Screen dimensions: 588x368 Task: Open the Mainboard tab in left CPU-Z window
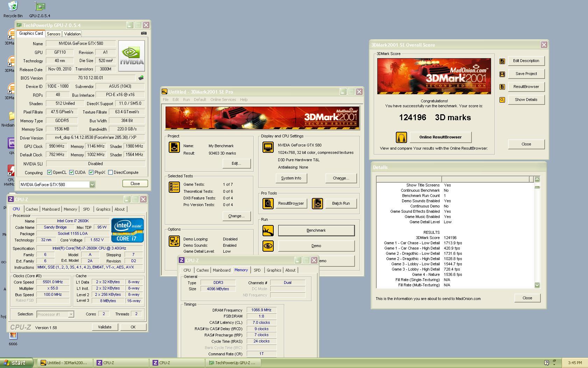[x=51, y=209]
